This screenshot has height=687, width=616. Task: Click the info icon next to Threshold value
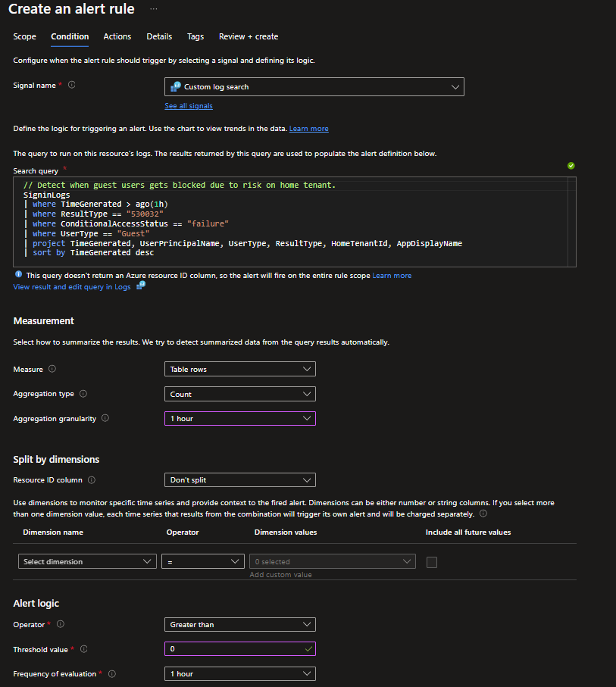(83, 649)
